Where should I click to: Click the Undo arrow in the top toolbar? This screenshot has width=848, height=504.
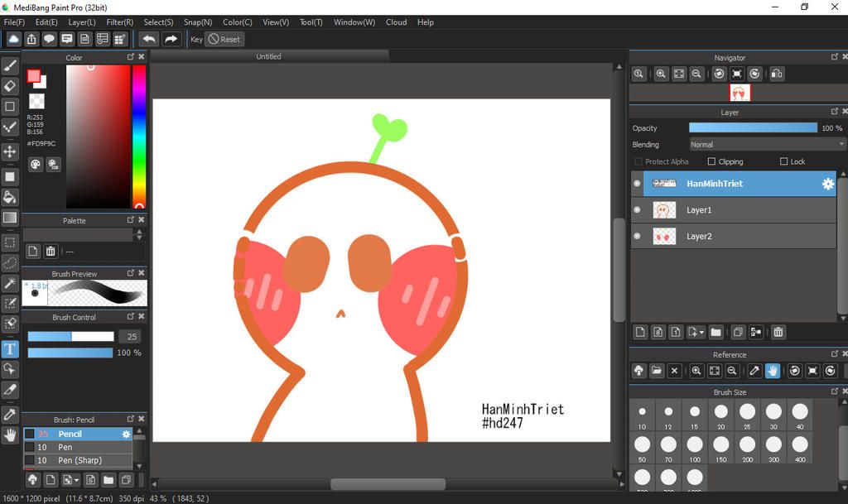149,39
